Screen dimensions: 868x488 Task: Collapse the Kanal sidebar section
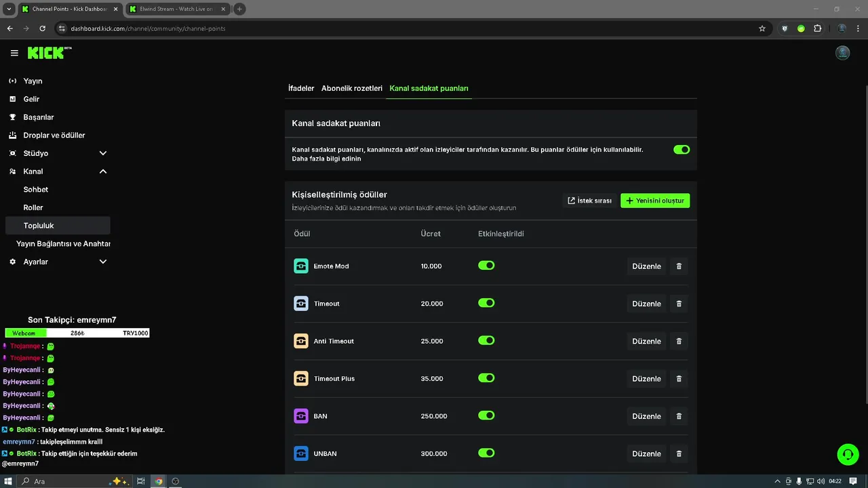[103, 171]
